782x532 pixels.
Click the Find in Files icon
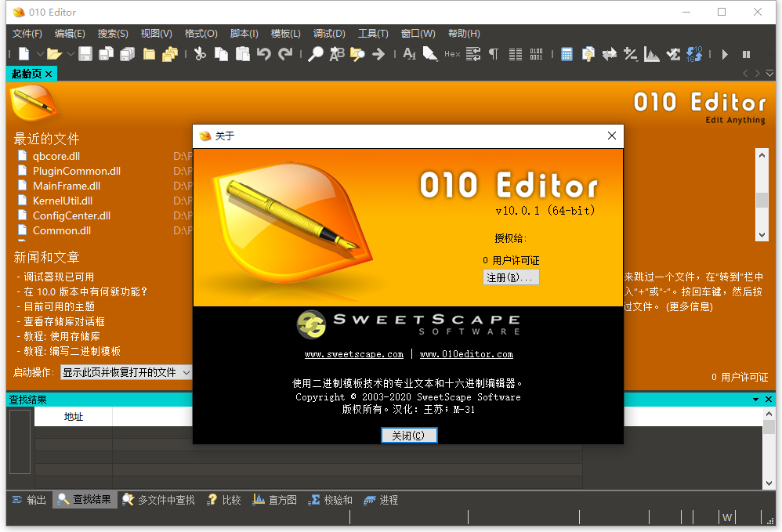[x=357, y=54]
